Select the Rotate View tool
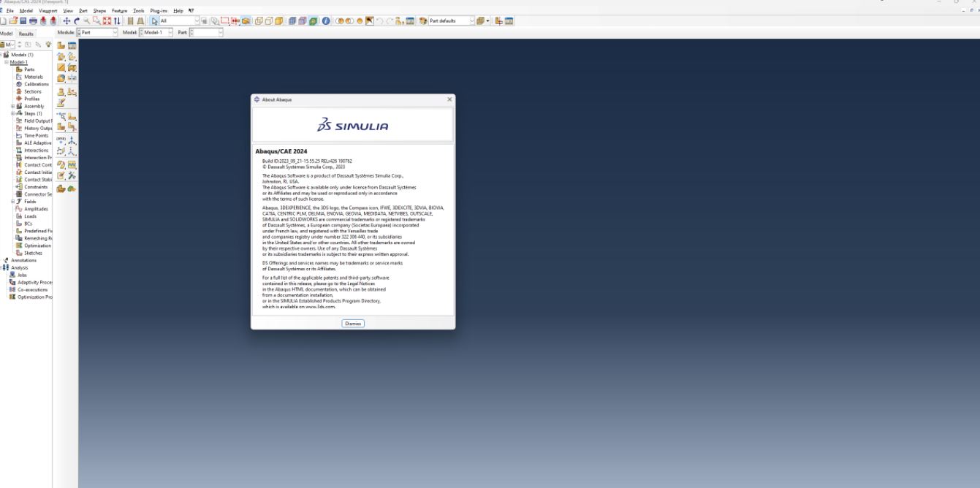Screen dimensions: 980x488 [76, 21]
